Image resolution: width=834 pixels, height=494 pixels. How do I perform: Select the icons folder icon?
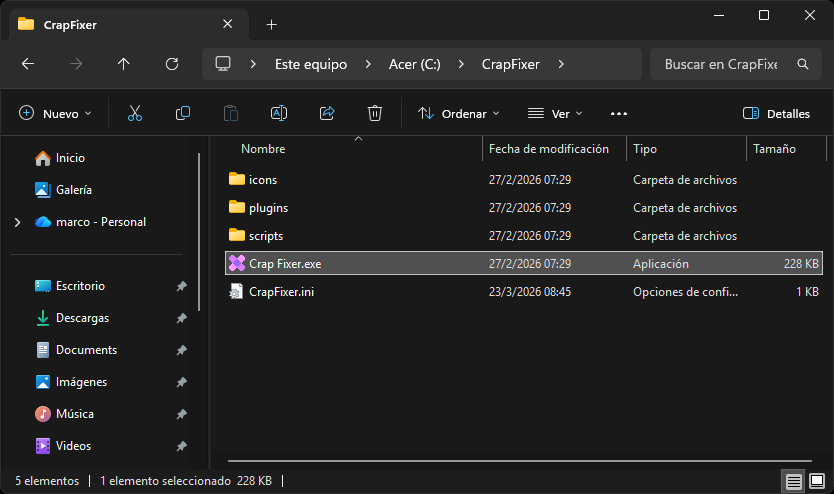pos(237,179)
